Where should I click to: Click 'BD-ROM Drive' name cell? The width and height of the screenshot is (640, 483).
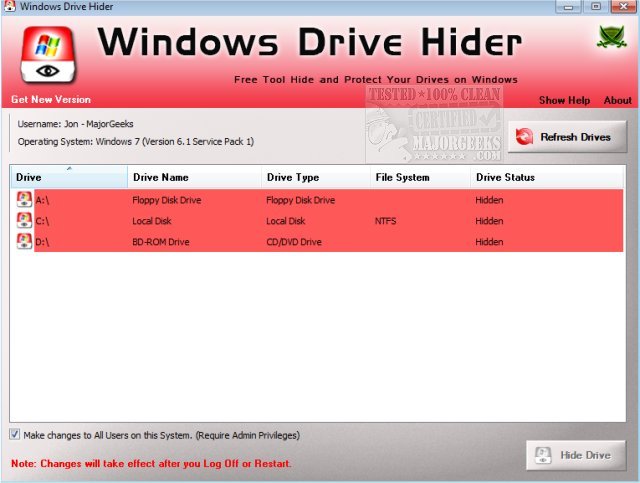click(160, 242)
